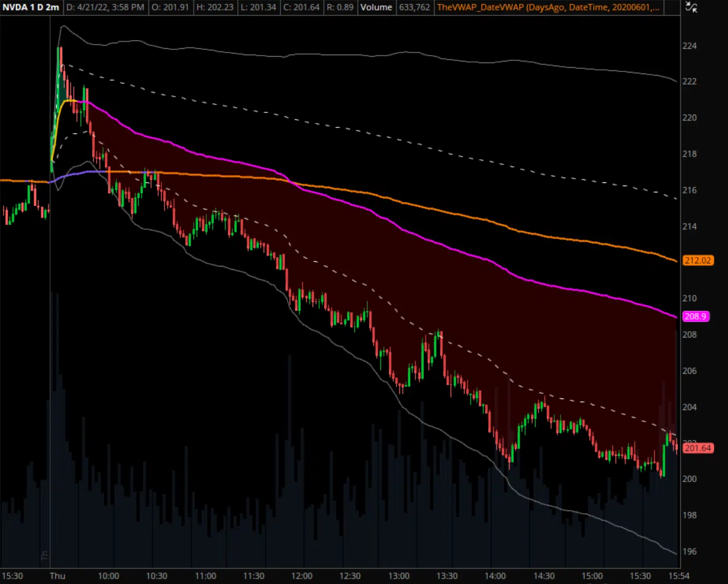Click the 10:30 time axis label
The width and height of the screenshot is (728, 584).
(x=157, y=576)
